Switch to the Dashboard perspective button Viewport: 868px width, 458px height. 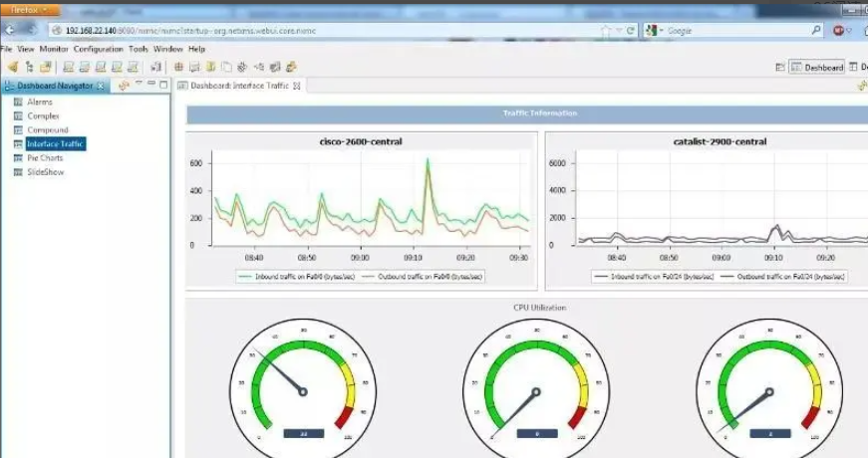817,67
